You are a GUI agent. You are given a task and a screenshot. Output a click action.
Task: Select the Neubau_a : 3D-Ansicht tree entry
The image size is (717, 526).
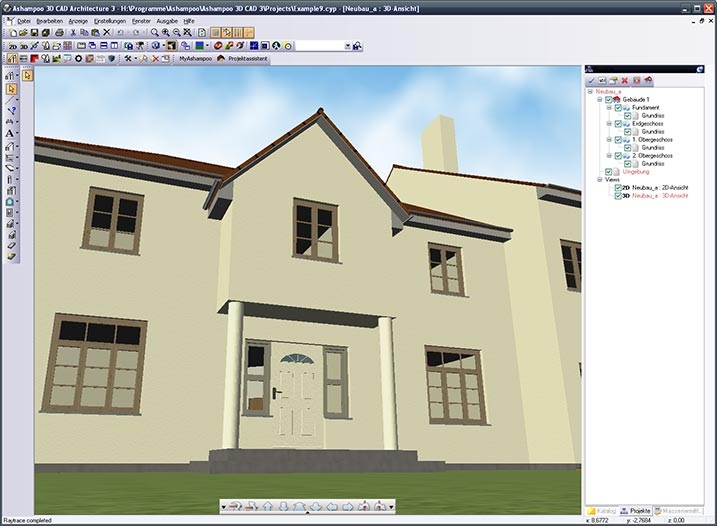[660, 196]
